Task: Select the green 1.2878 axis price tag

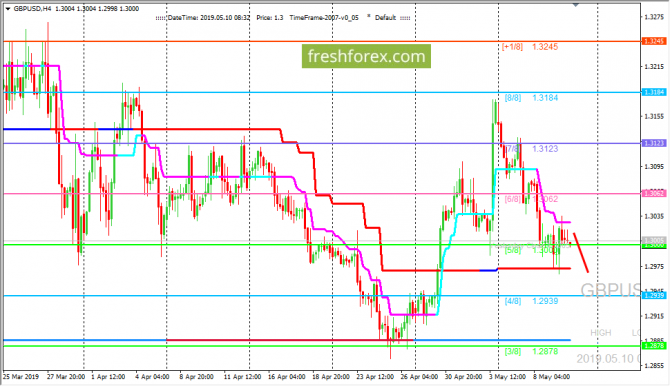Action: (x=654, y=345)
